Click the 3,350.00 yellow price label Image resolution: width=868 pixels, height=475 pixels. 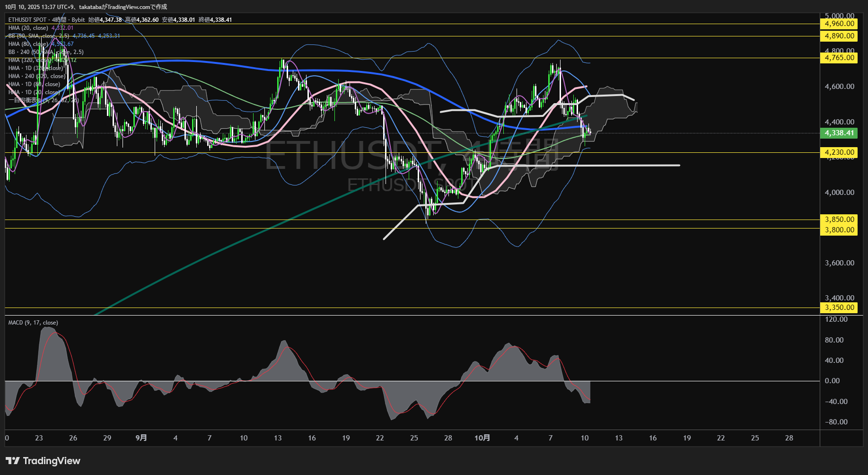pyautogui.click(x=839, y=308)
